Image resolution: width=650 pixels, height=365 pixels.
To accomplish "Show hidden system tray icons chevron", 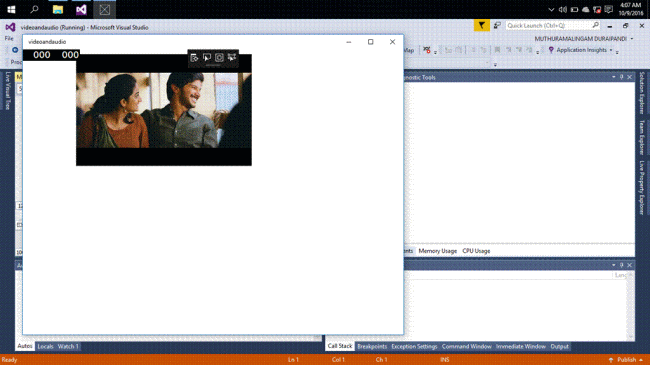I will pos(551,10).
